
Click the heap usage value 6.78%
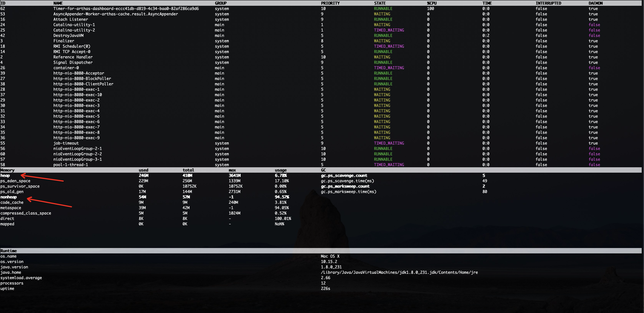(x=280, y=175)
